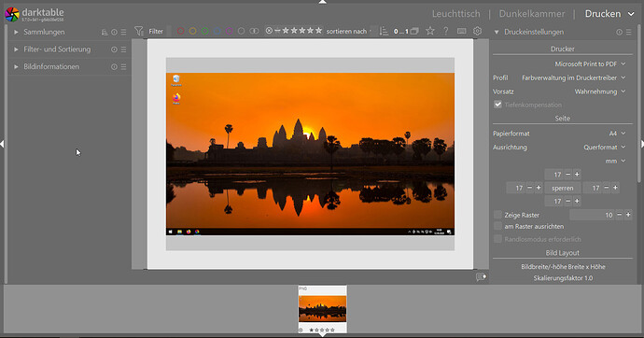Expand the Sammlungen module
The image size is (644, 338).
(16, 32)
